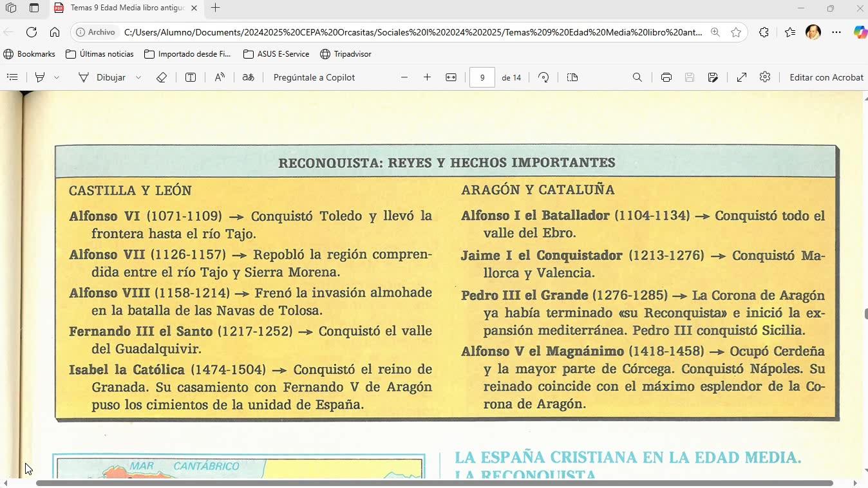
Task: Click the translate document icon
Action: 248,77
